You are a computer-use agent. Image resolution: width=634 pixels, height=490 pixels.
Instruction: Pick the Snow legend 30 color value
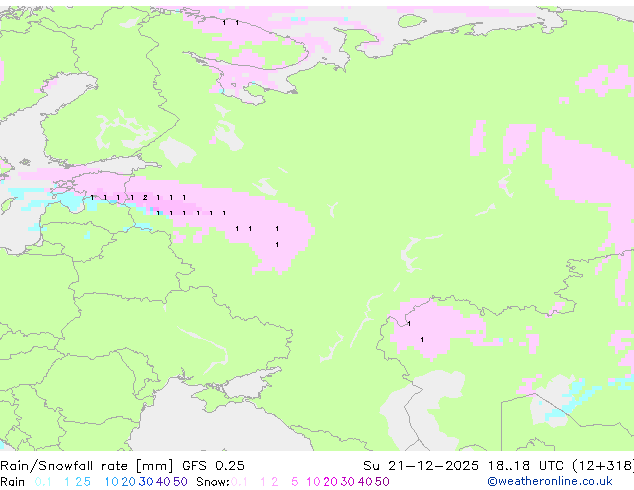(x=348, y=482)
